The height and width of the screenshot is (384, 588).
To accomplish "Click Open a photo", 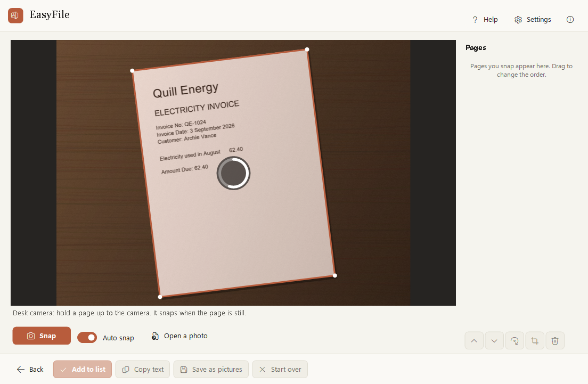I will coord(179,336).
